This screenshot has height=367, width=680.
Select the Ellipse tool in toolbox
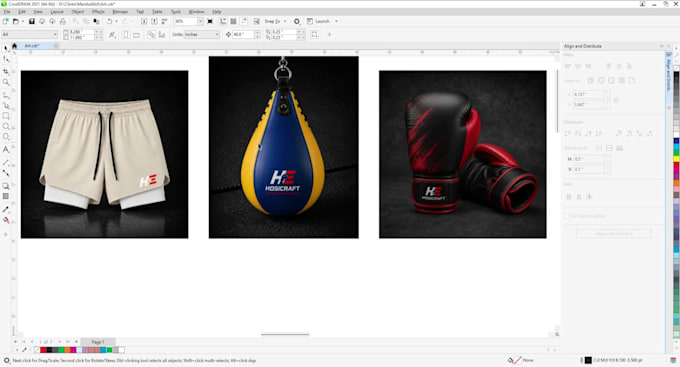(6, 126)
